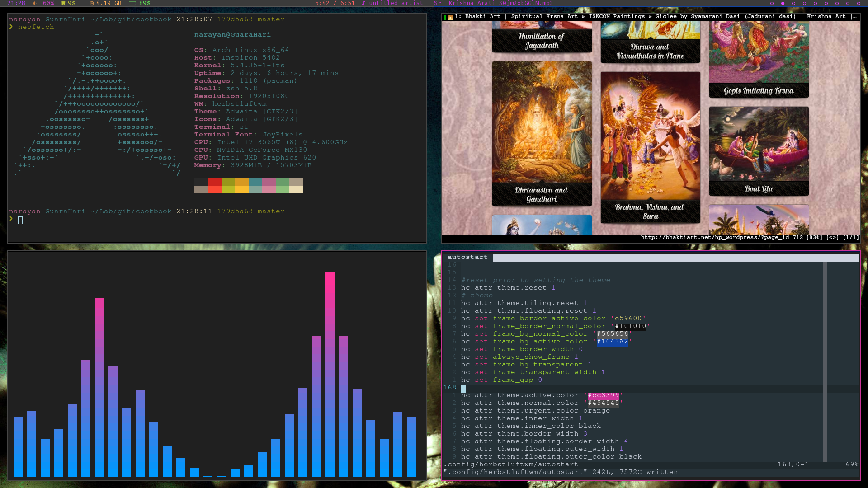Viewport: 868px width, 488px height.
Task: Switch to the last workspace dot
Action: click(x=859, y=3)
